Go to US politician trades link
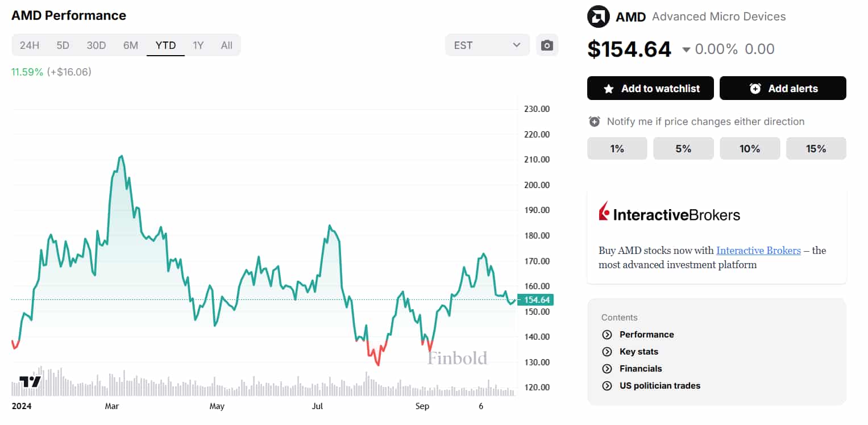 click(660, 386)
